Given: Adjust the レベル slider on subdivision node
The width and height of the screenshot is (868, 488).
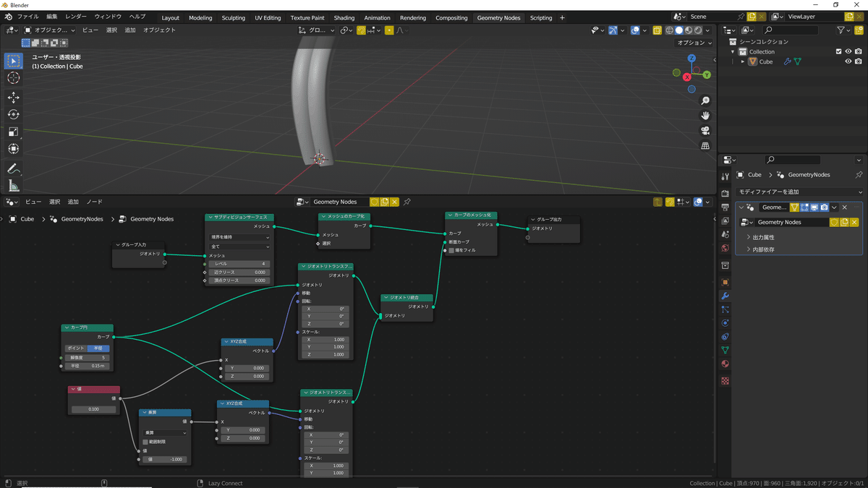Looking at the screenshot, I should tap(239, 264).
